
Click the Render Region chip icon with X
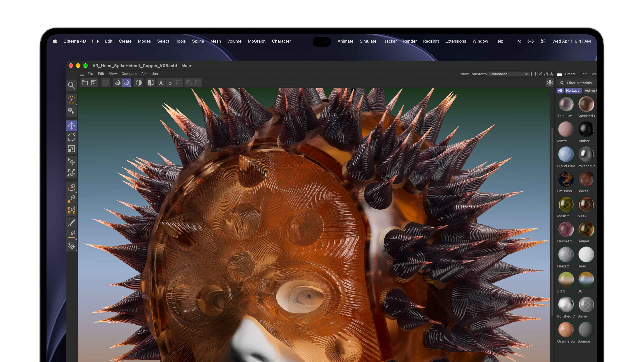tap(118, 83)
